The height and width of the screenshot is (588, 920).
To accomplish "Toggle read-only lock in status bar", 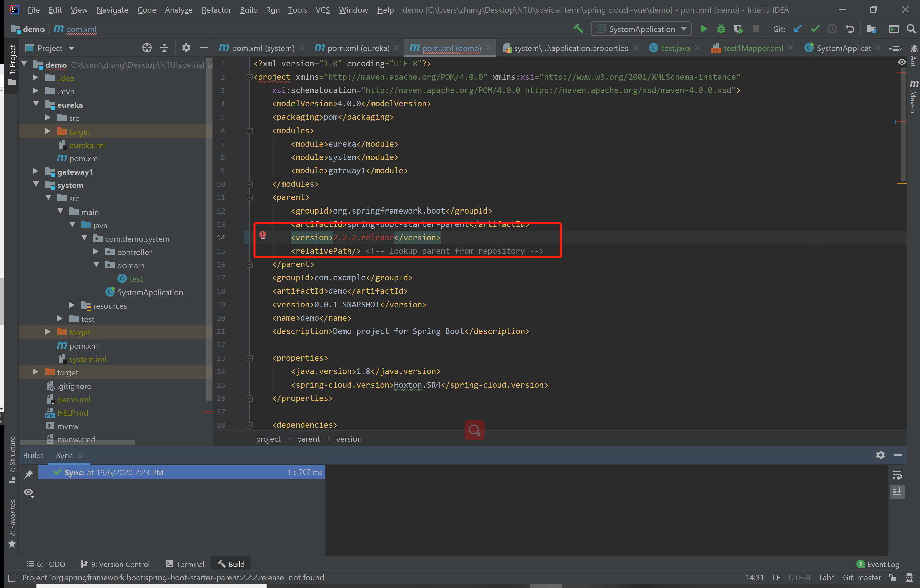I will click(892, 577).
